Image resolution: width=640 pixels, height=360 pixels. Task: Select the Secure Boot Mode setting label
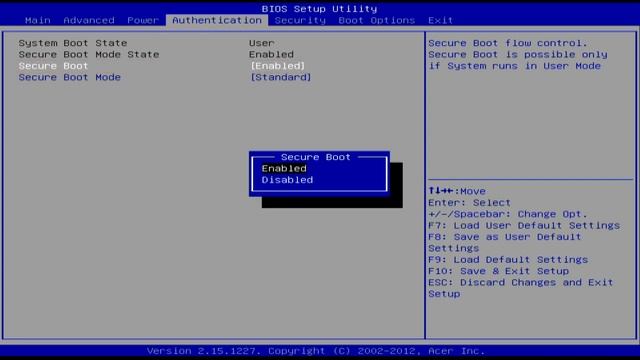pos(69,77)
